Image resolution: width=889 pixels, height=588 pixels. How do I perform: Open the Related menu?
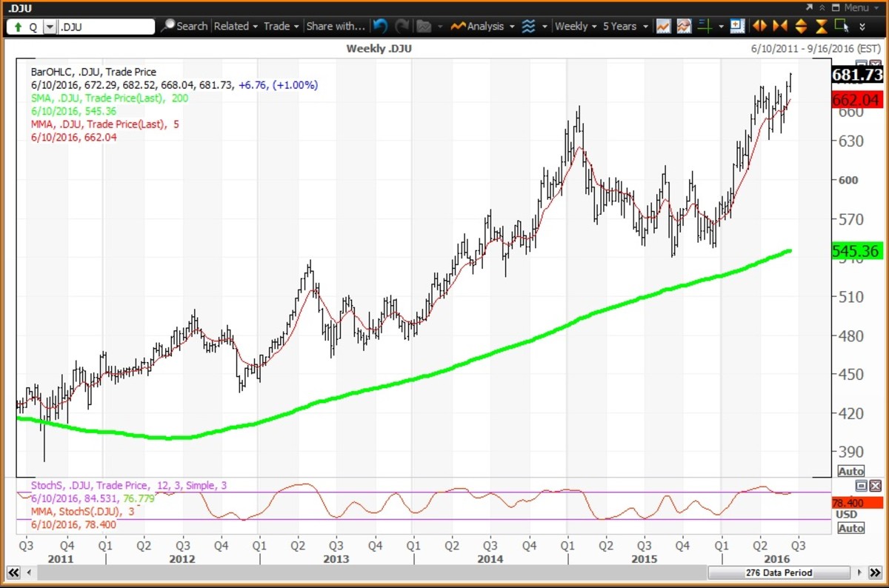pyautogui.click(x=236, y=26)
